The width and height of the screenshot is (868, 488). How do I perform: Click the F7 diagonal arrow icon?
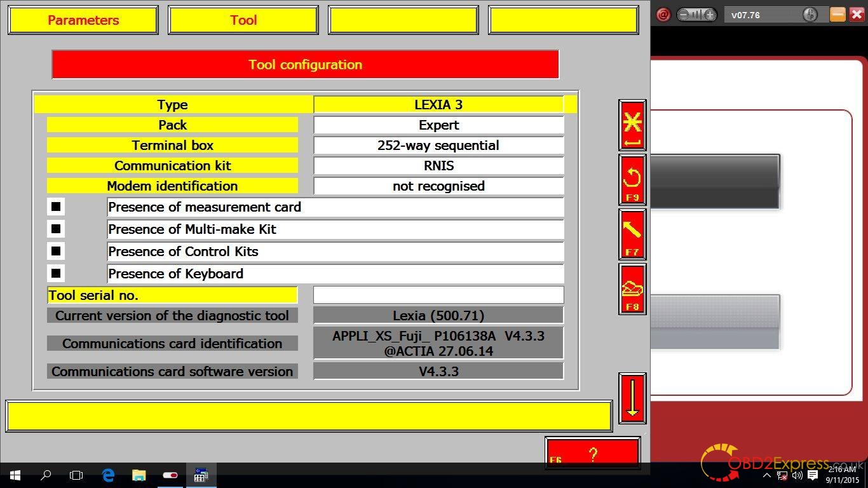632,234
